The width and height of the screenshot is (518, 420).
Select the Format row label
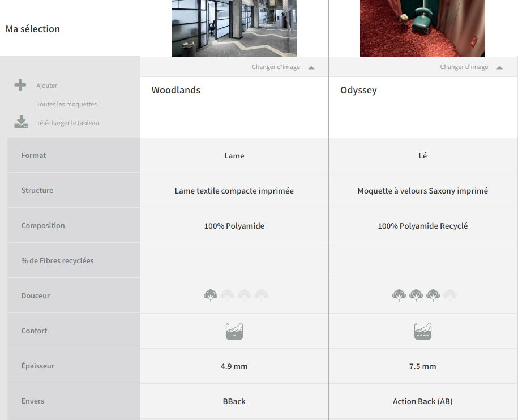point(34,156)
